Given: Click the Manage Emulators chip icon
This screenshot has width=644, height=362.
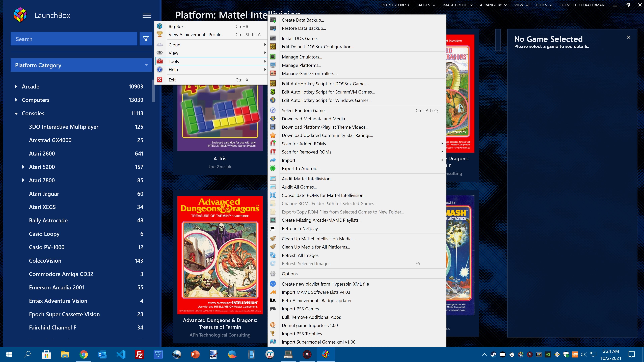Looking at the screenshot, I should pyautogui.click(x=273, y=57).
